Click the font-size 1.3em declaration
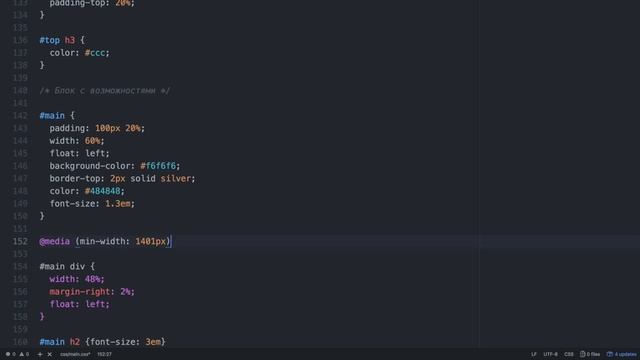This screenshot has height=360, width=640. (x=92, y=203)
